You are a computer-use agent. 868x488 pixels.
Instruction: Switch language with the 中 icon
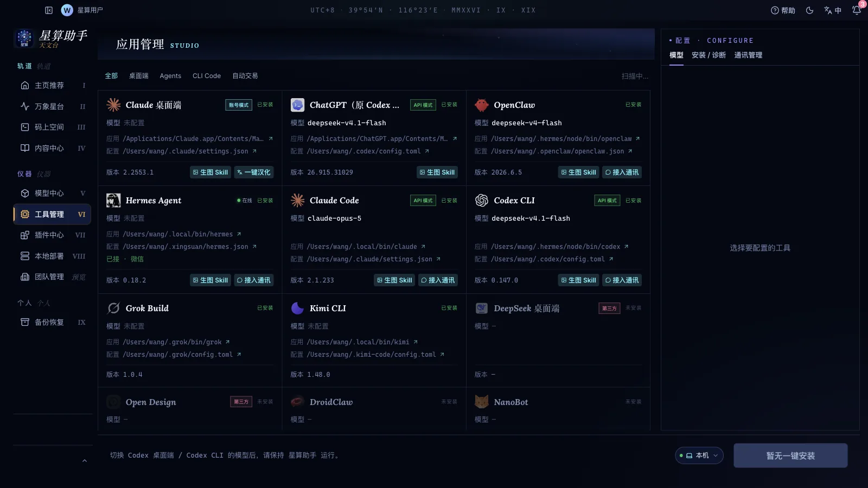[832, 10]
